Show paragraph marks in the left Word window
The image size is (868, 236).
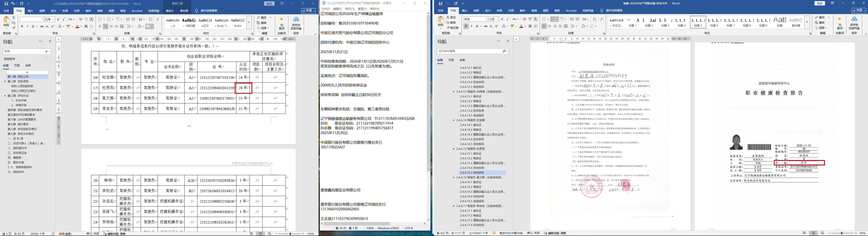tap(158, 19)
